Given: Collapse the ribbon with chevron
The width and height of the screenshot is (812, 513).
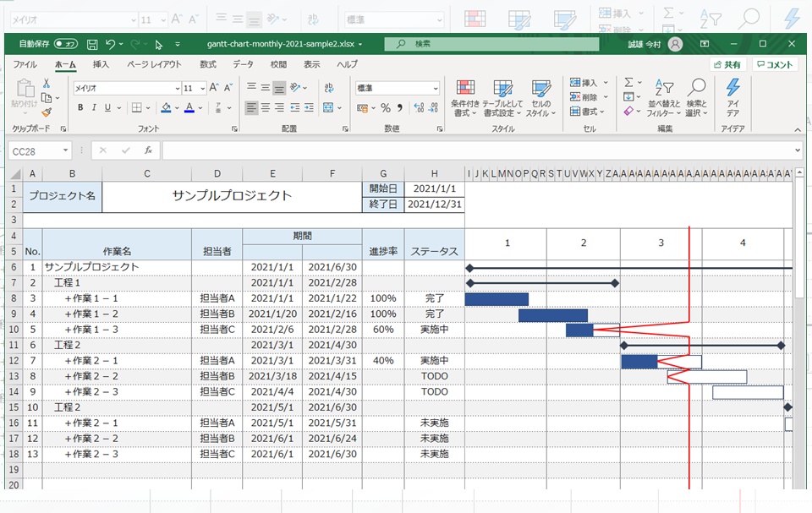Looking at the screenshot, I should pos(798,129).
